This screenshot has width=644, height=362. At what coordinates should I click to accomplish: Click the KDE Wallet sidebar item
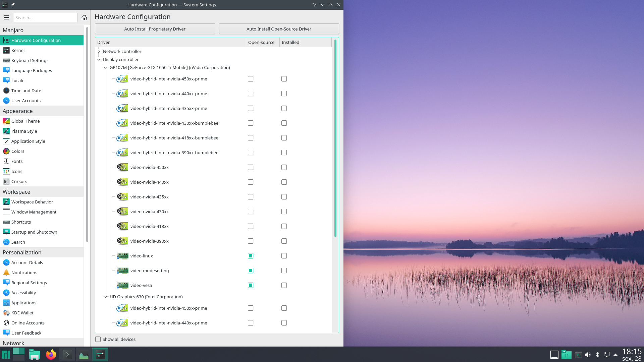[22, 313]
